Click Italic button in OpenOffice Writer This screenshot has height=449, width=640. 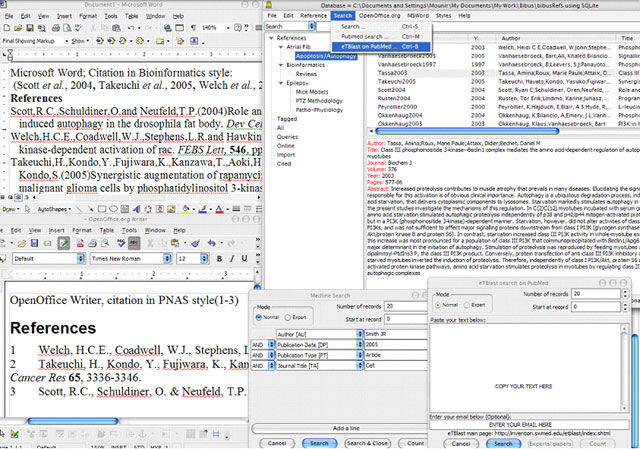[x=232, y=258]
